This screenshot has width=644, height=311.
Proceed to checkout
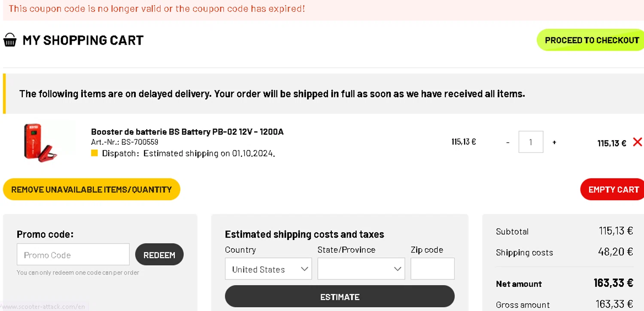pyautogui.click(x=592, y=40)
